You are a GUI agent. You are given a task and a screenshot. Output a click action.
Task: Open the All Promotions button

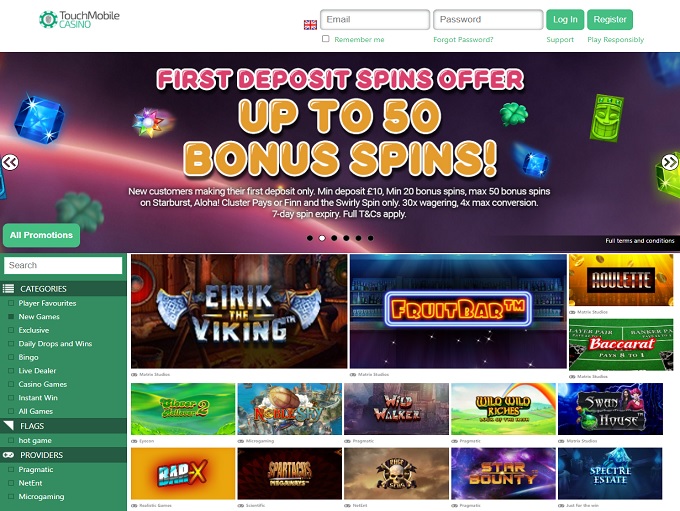pos(42,235)
